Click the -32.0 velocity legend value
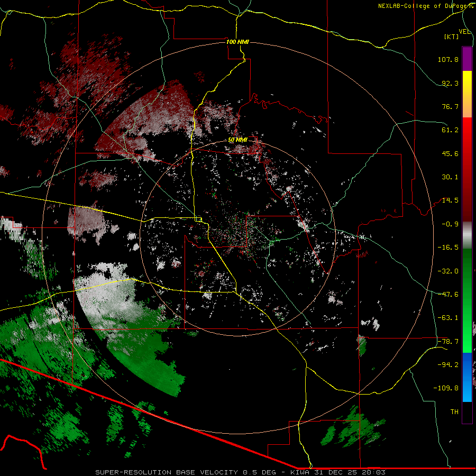 [x=448, y=271]
